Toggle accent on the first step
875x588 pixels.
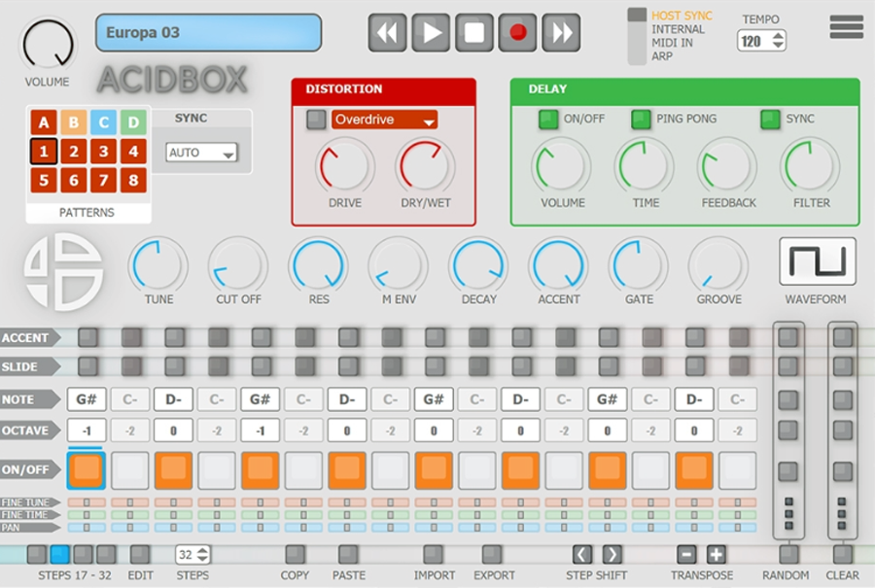pos(87,337)
